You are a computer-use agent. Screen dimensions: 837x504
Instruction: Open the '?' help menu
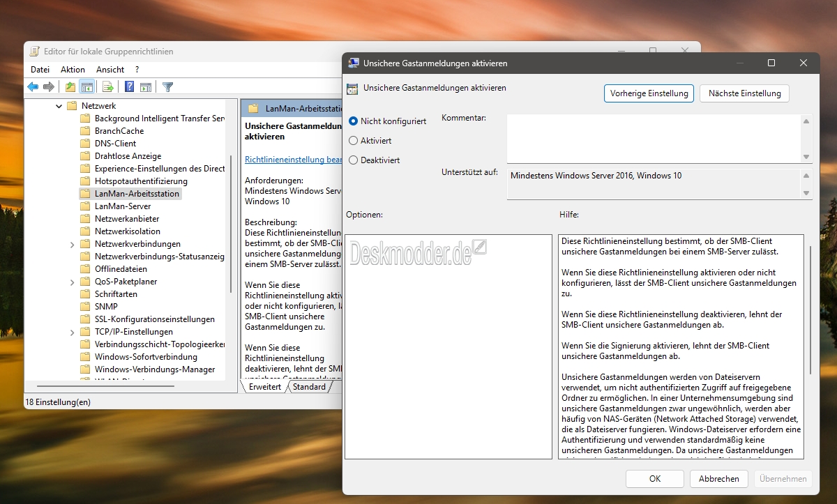137,70
